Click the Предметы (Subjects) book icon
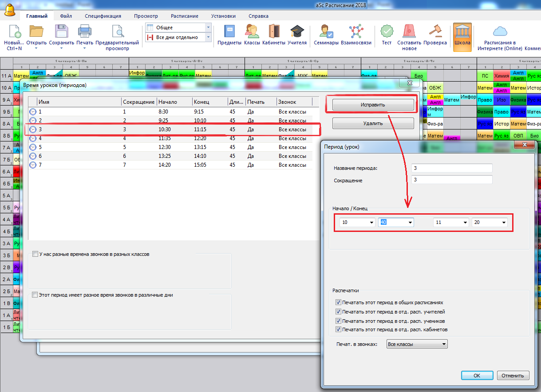The width and height of the screenshot is (541, 392). (229, 32)
